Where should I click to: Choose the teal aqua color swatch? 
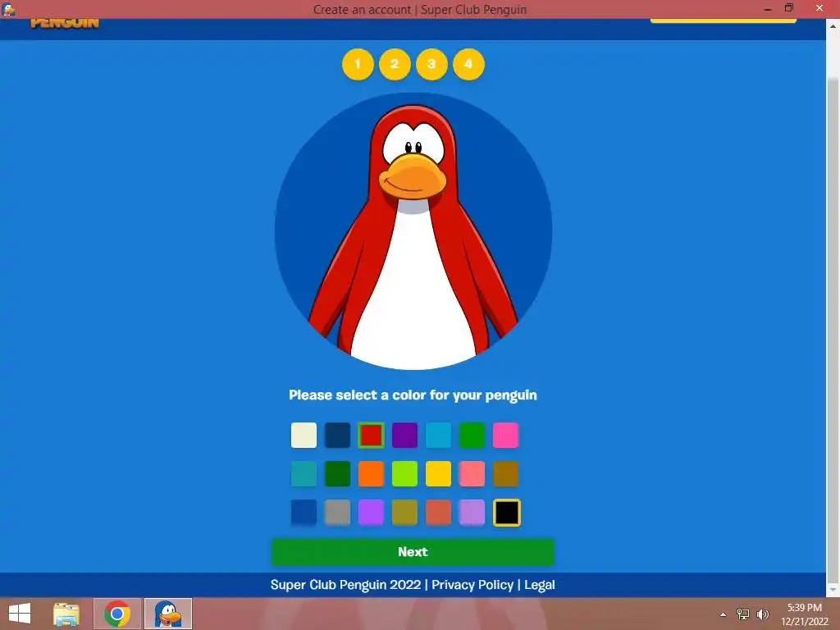pos(304,473)
